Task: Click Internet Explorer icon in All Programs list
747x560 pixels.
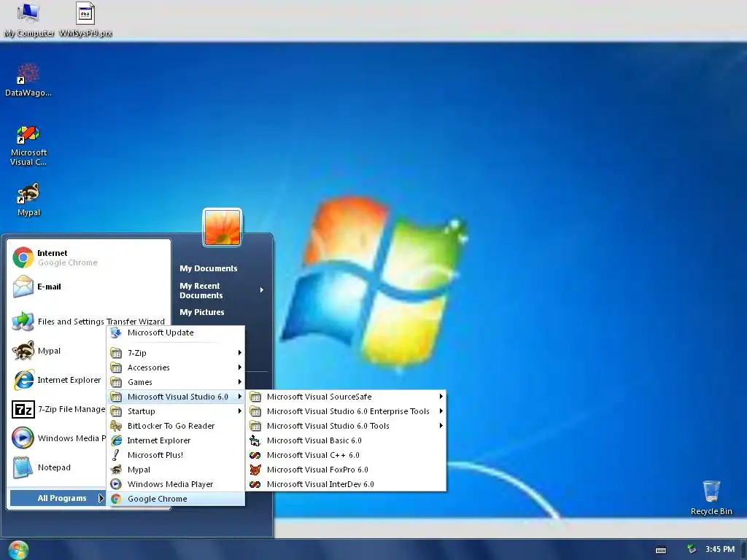Action: (x=116, y=440)
